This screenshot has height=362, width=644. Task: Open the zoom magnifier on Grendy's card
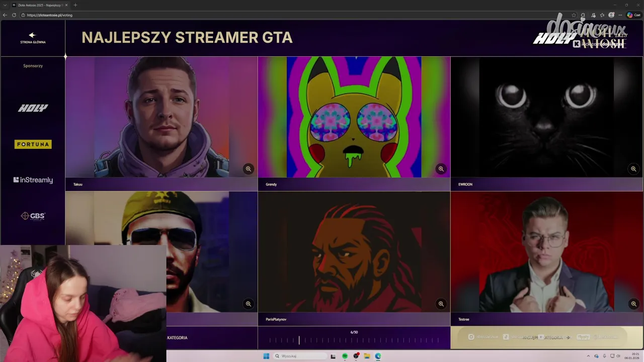[x=441, y=169]
